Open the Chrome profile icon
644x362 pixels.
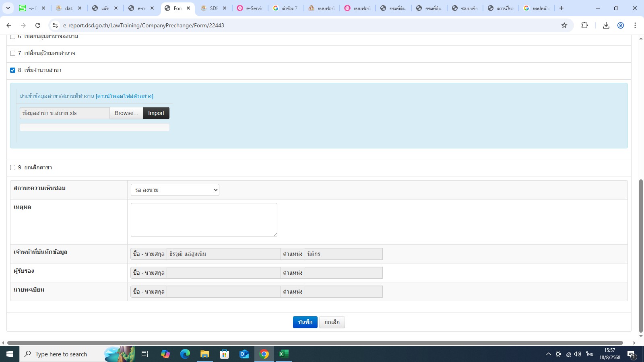click(x=621, y=25)
